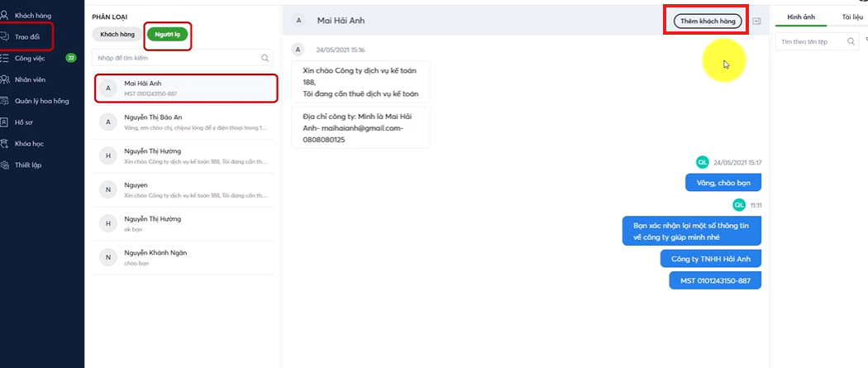This screenshot has height=368, width=868.
Task: Switch to the Hình ảnh tab
Action: pos(801,17)
